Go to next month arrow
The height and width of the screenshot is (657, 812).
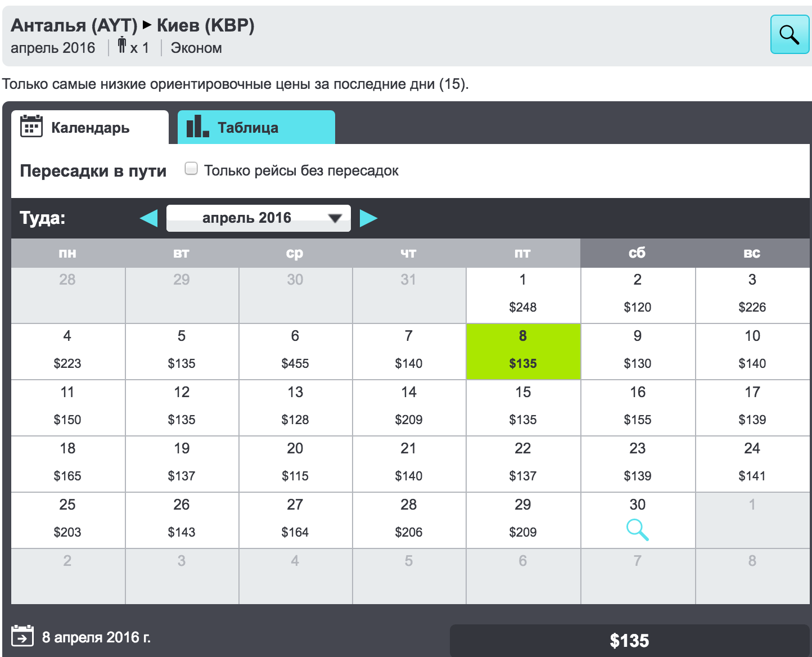368,218
